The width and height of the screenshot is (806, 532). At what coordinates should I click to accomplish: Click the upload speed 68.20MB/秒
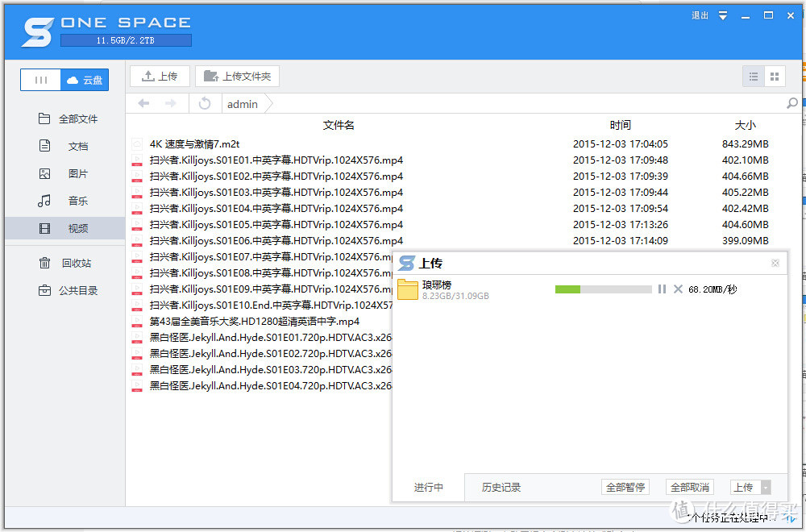(713, 289)
